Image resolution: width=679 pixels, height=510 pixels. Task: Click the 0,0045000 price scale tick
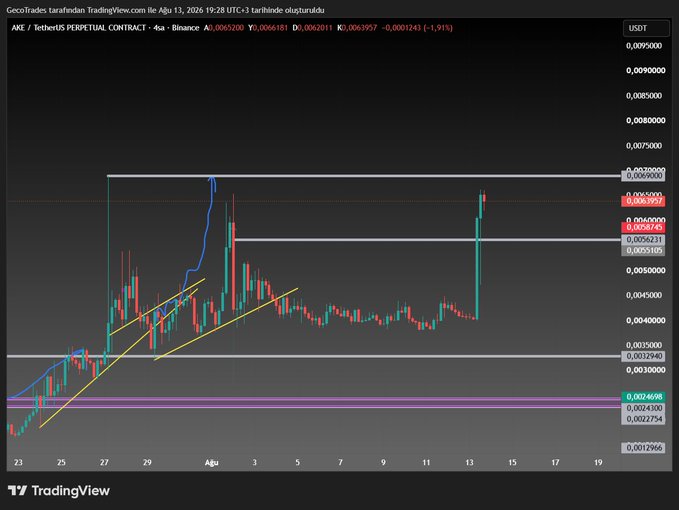tap(644, 295)
